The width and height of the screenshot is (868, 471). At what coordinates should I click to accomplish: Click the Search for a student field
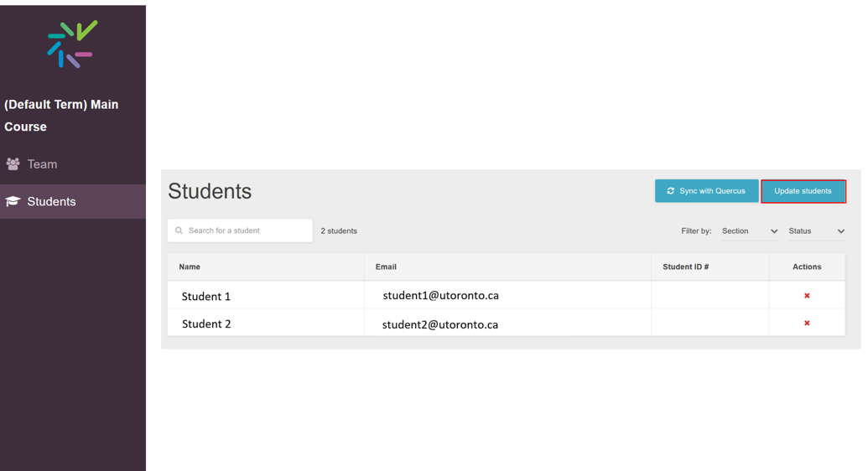(240, 230)
